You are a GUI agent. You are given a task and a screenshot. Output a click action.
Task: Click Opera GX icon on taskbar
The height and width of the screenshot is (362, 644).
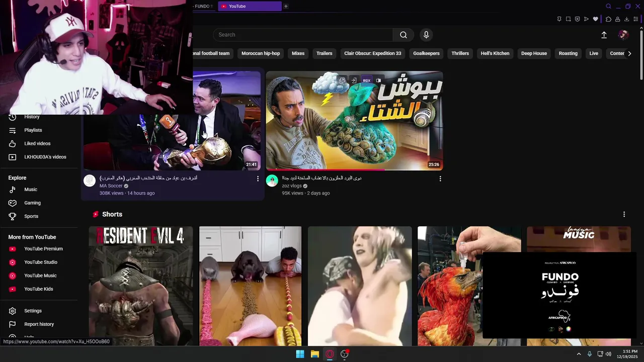click(330, 354)
